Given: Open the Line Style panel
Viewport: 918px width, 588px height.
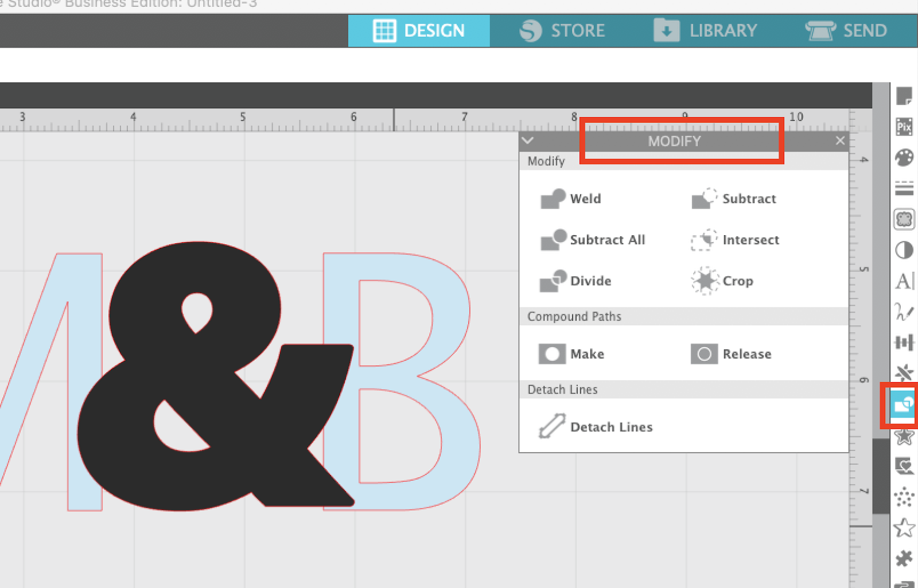Looking at the screenshot, I should point(904,188).
